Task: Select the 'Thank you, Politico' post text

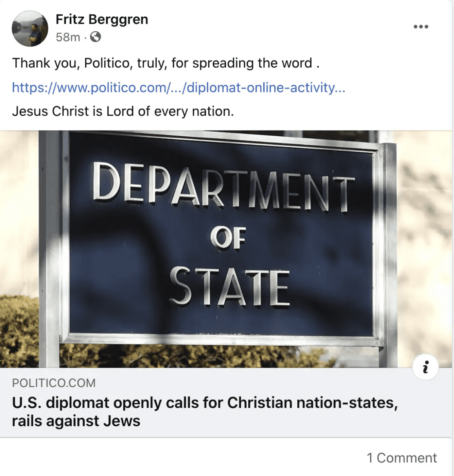Action: (x=166, y=63)
